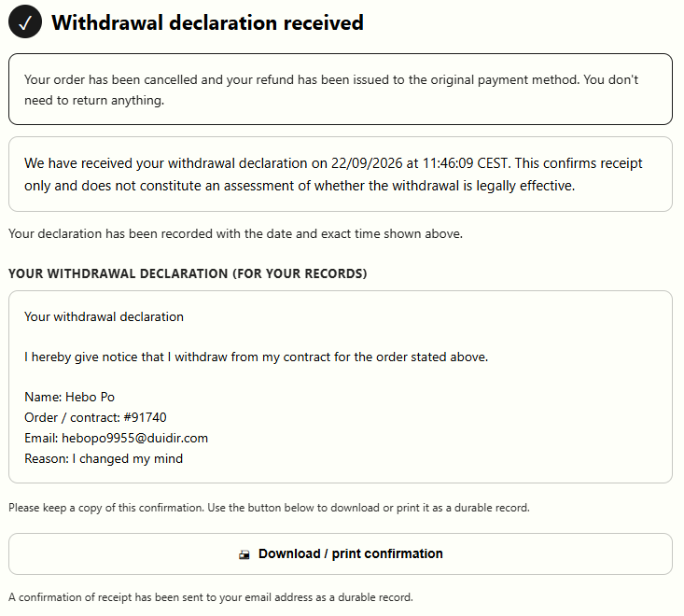Click the withdrawal declaration record box

341,387
